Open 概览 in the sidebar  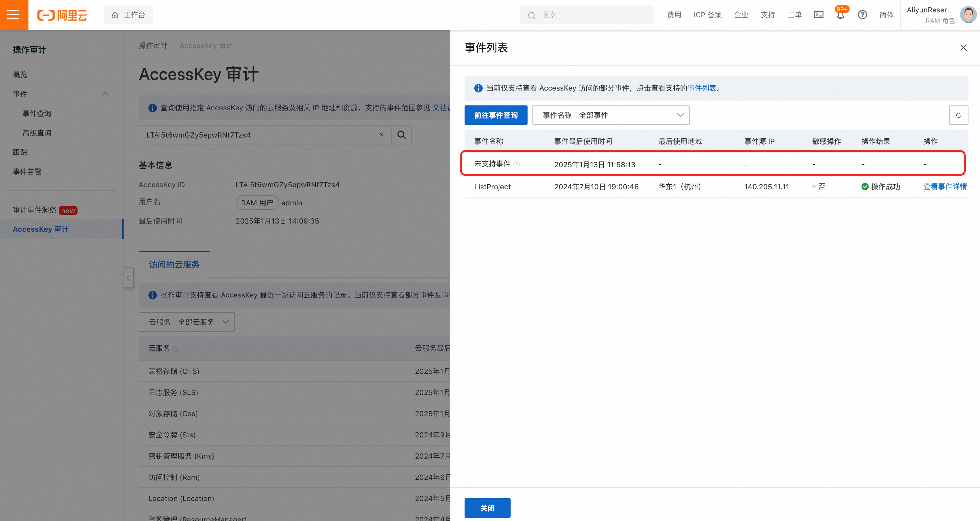coord(20,75)
